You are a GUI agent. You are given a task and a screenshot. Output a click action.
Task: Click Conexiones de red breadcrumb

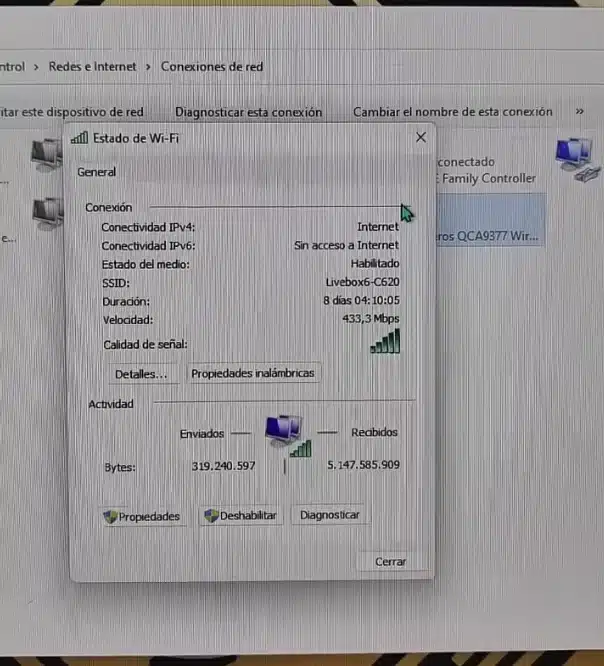[212, 67]
